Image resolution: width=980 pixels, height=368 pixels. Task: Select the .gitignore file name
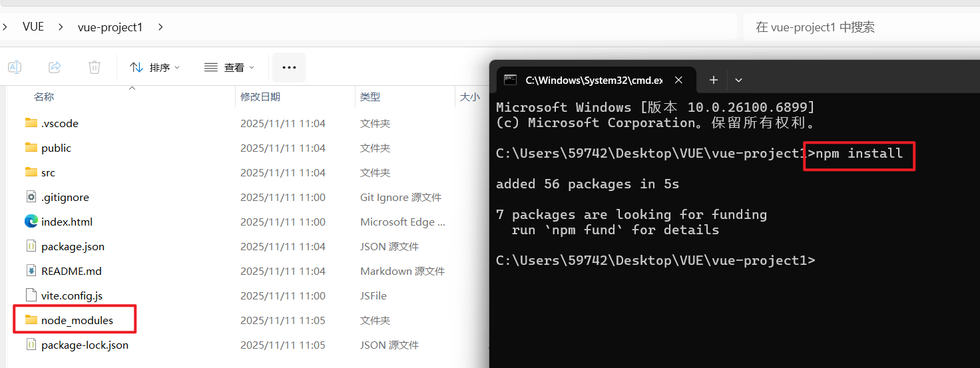[x=65, y=197]
